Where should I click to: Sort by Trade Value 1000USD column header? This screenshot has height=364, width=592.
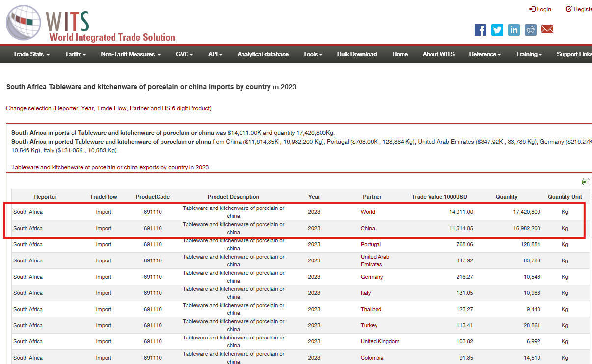(x=439, y=197)
